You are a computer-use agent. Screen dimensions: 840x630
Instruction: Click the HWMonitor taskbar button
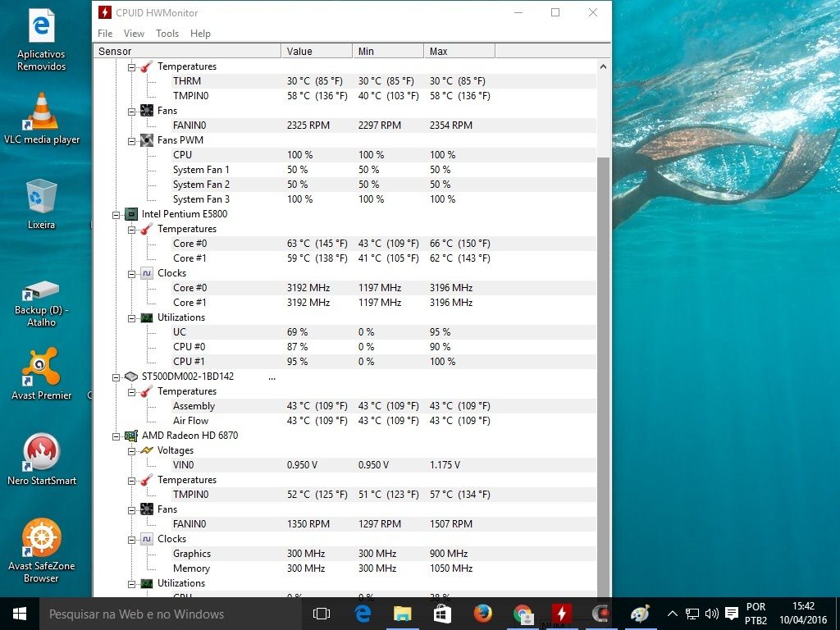point(561,614)
